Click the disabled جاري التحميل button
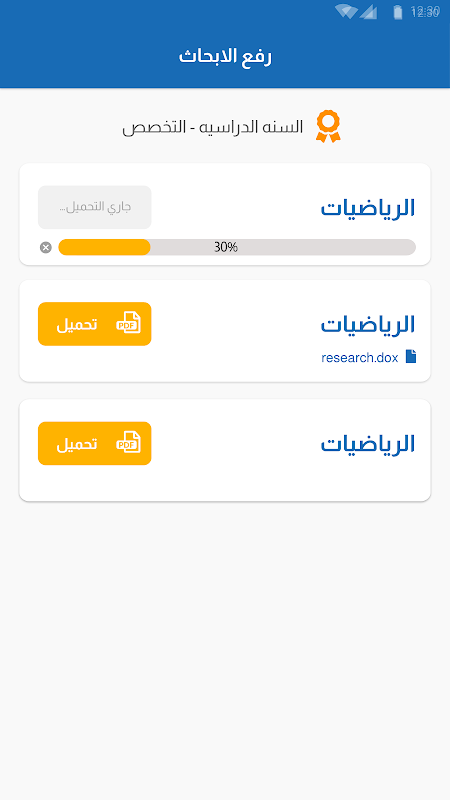Screen dimensions: 450x800 tap(94, 207)
